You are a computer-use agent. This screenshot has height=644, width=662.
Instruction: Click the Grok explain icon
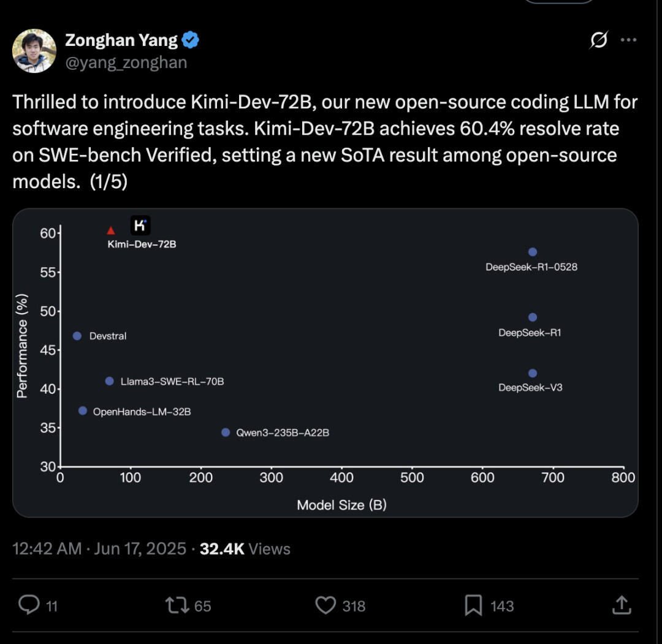pos(598,40)
